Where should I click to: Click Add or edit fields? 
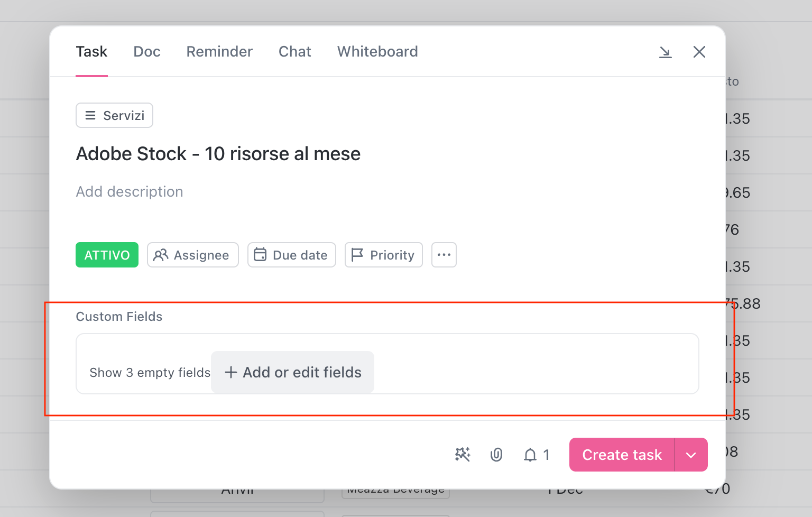pyautogui.click(x=292, y=372)
